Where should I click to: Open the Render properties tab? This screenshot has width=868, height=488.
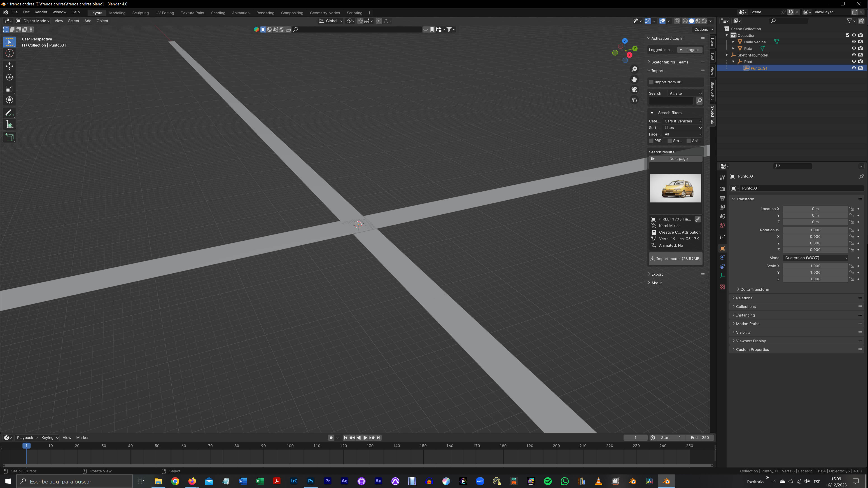(722, 189)
